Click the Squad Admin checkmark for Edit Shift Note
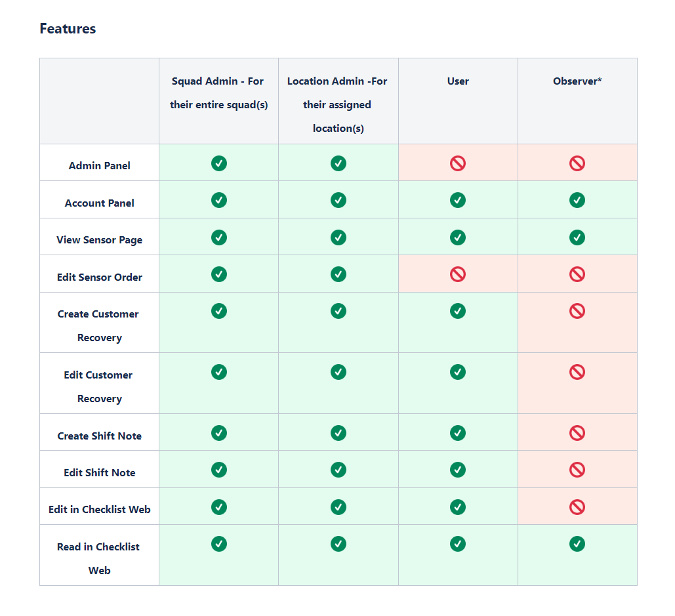Viewport: 675px width, 616px height. [218, 470]
